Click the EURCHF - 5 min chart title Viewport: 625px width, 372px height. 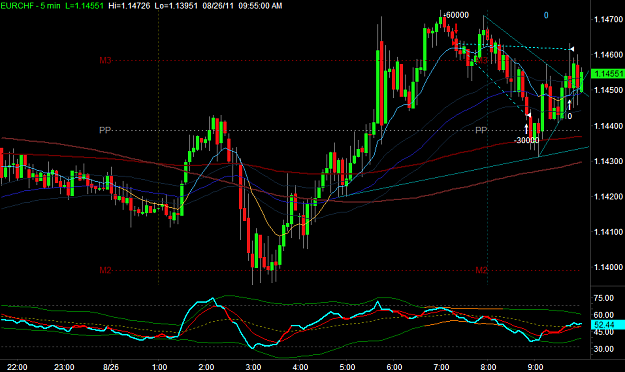30,6
